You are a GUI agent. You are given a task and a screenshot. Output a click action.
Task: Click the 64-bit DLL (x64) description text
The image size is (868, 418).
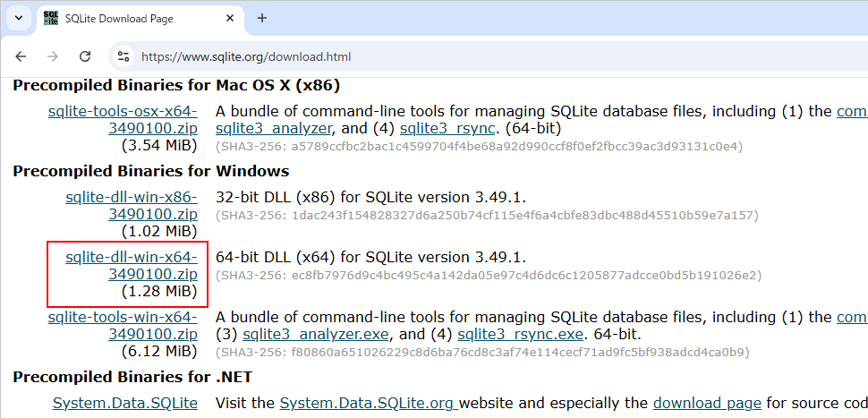tap(370, 258)
